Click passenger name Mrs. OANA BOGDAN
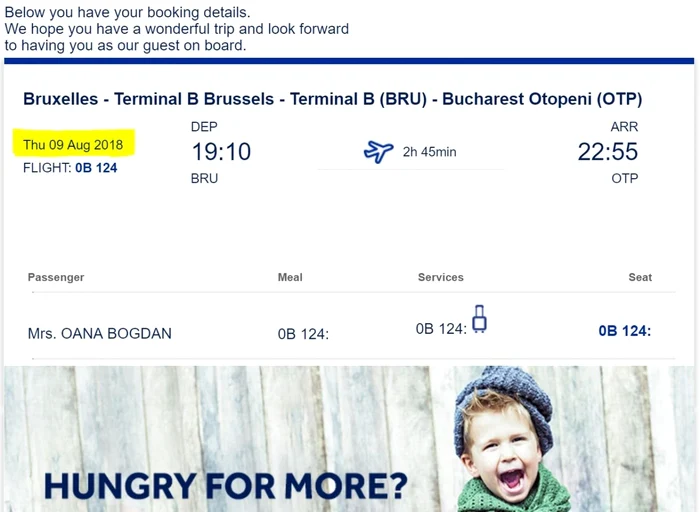The image size is (700, 512). [100, 333]
